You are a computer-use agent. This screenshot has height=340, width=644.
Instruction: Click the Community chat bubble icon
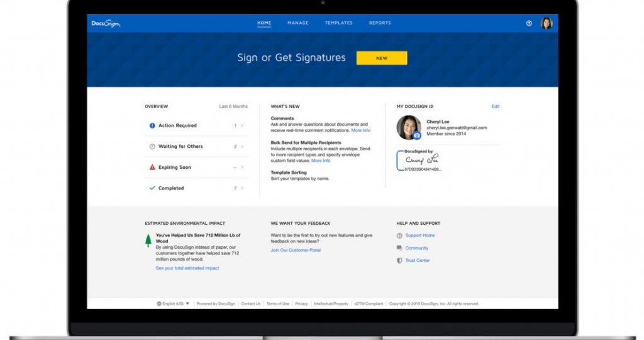coord(399,248)
